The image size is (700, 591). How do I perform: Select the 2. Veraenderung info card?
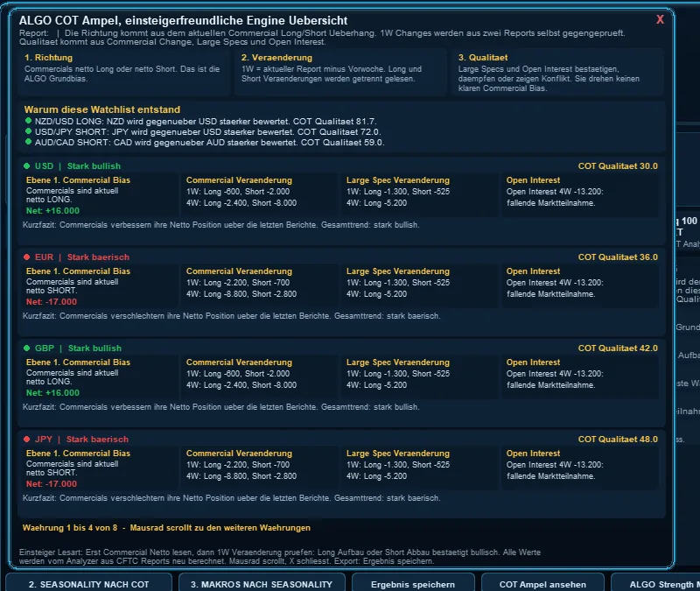tap(340, 73)
